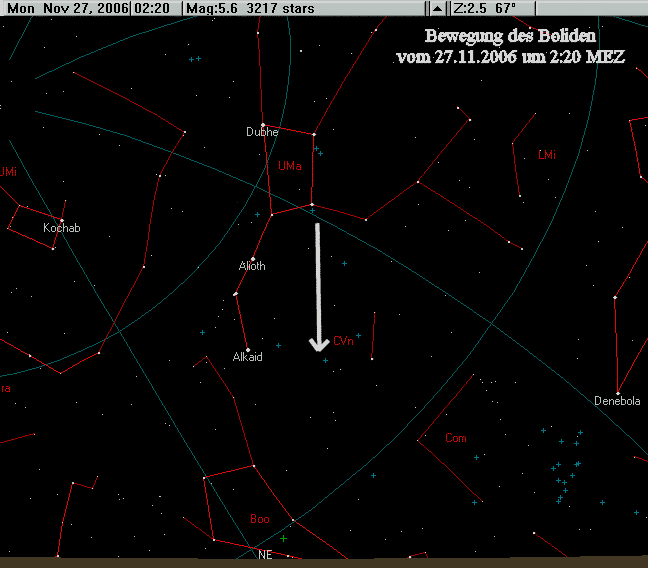Image resolution: width=648 pixels, height=568 pixels.
Task: Click the green cross marker above NE
Action: pyautogui.click(x=283, y=538)
